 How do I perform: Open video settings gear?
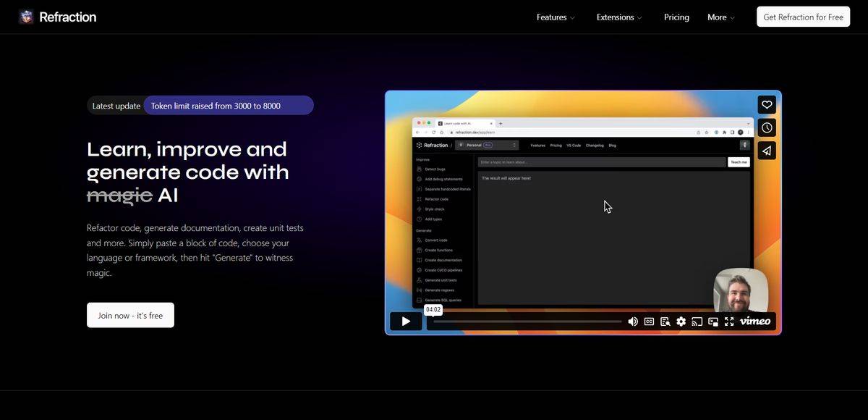pos(681,322)
